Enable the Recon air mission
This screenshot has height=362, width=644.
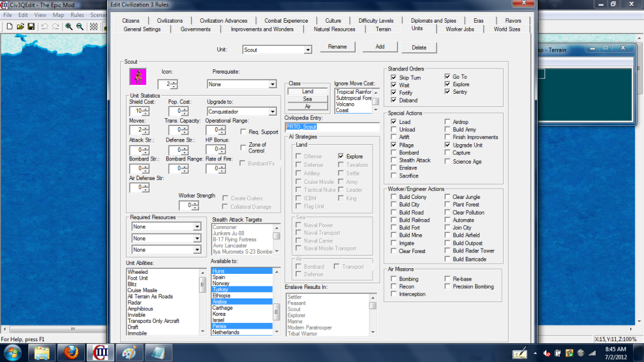coord(393,286)
